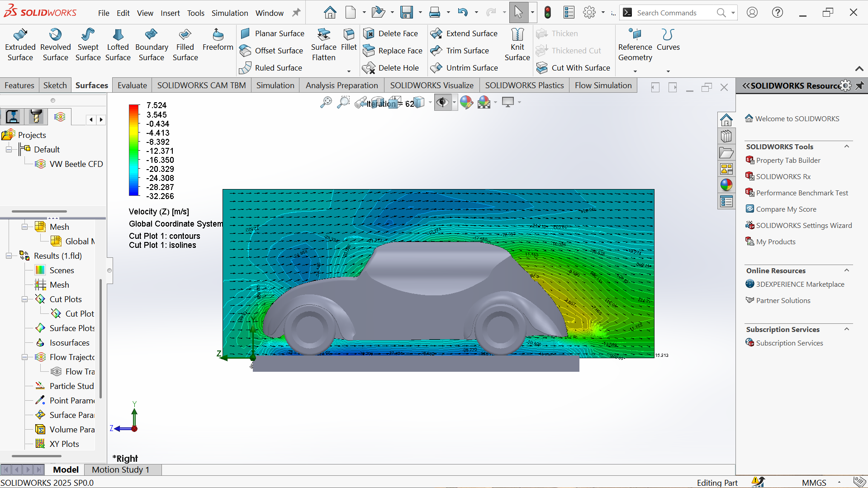Open the Partner Solutions link
Image resolution: width=868 pixels, height=488 pixels.
click(783, 301)
